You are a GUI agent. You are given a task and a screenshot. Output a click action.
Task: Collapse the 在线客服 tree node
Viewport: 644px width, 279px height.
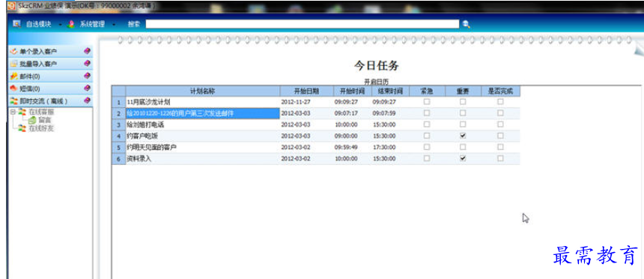point(13,112)
